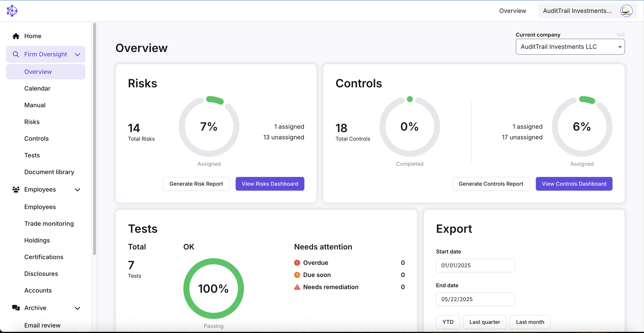Screen dimensions: 644x333
Task: Click the red Overdue alert icon
Action: (x=297, y=263)
